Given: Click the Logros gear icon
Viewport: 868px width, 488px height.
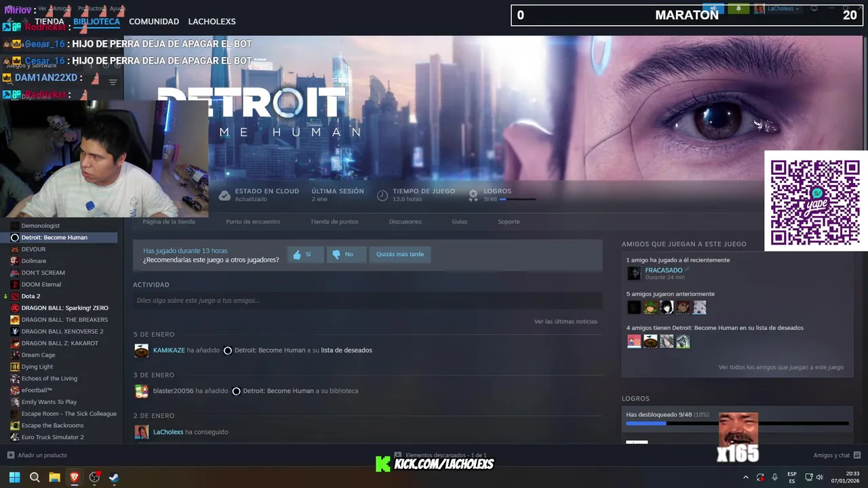Looking at the screenshot, I should click(473, 195).
